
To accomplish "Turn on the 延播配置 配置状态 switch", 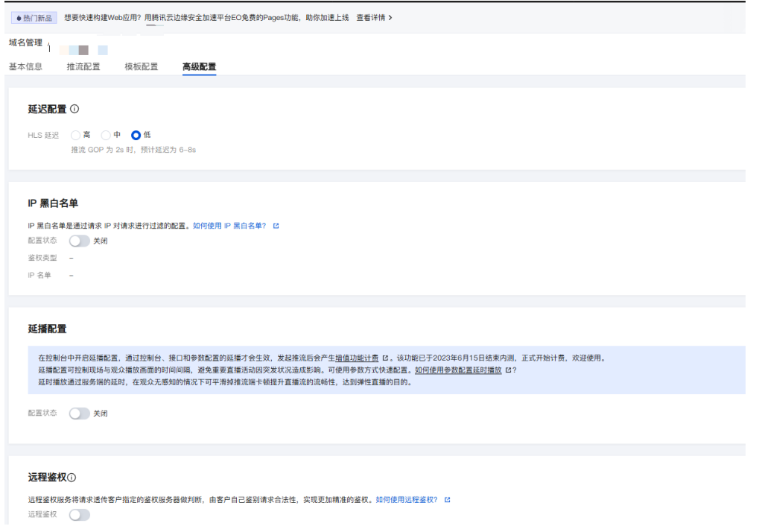I will 79,413.
